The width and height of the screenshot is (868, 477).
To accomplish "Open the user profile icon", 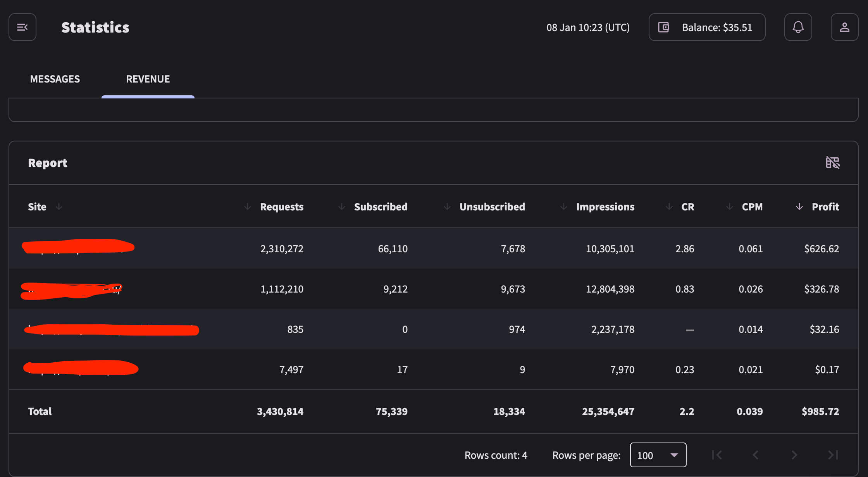I will click(844, 27).
